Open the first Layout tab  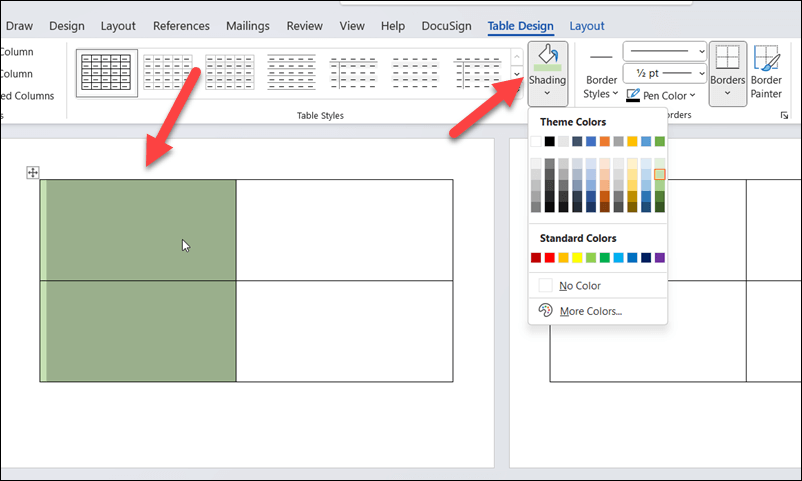118,26
